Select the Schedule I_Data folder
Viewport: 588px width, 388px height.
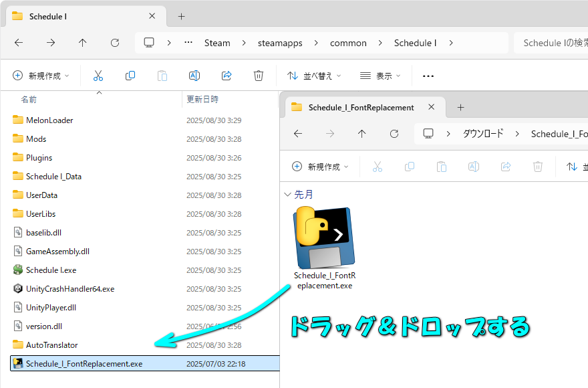pyautogui.click(x=53, y=177)
